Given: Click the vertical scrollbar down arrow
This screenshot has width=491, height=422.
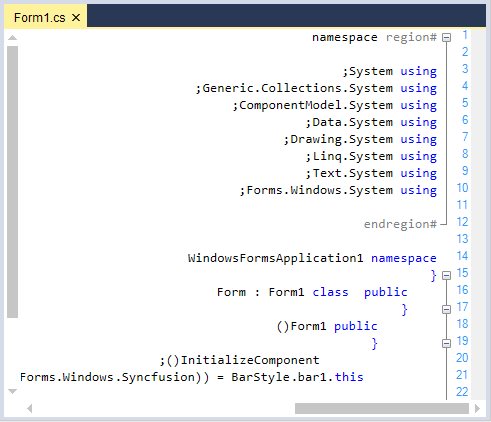Looking at the screenshot, I should pyautogui.click(x=12, y=391).
